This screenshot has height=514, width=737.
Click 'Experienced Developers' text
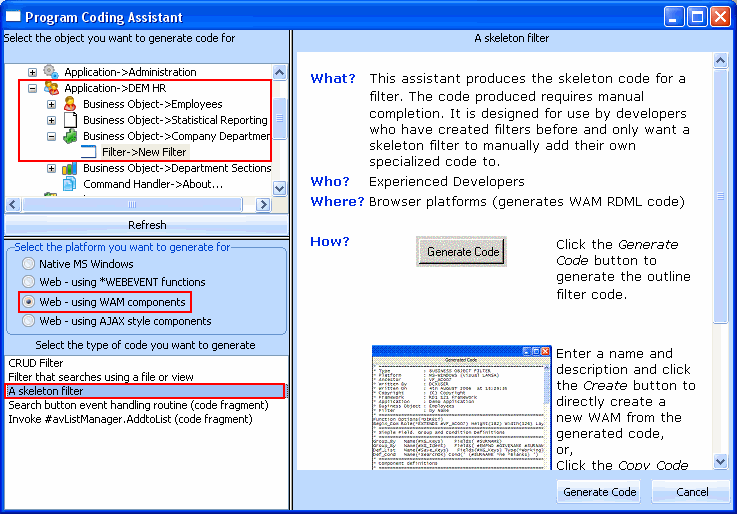447,181
